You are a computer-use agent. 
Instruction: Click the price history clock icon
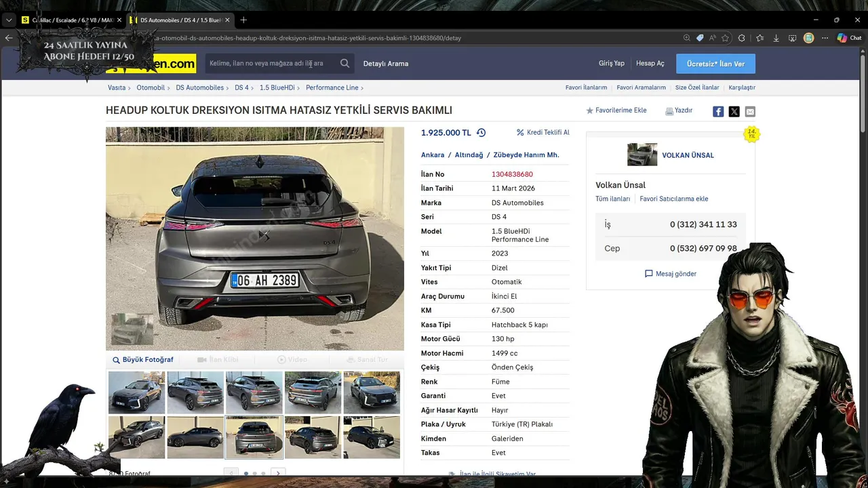481,133
